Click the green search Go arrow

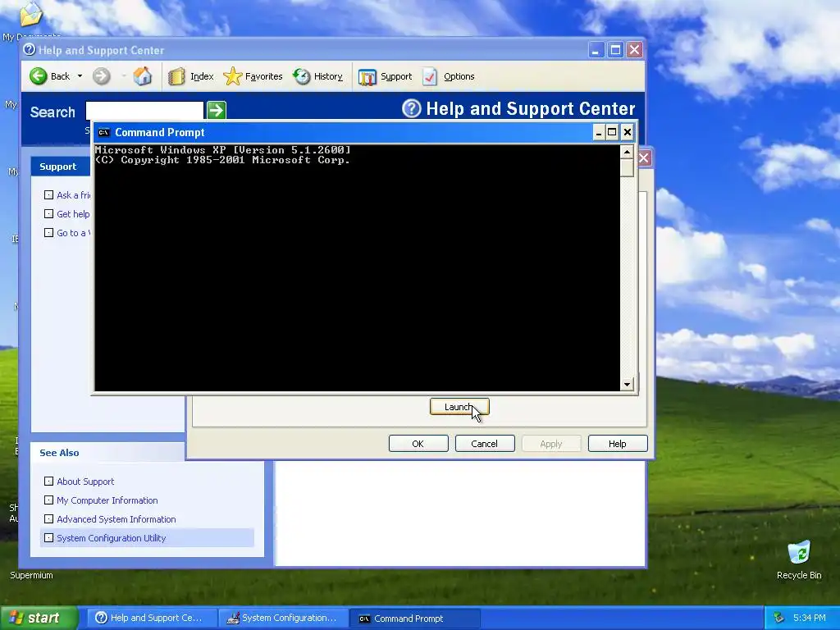pyautogui.click(x=217, y=111)
